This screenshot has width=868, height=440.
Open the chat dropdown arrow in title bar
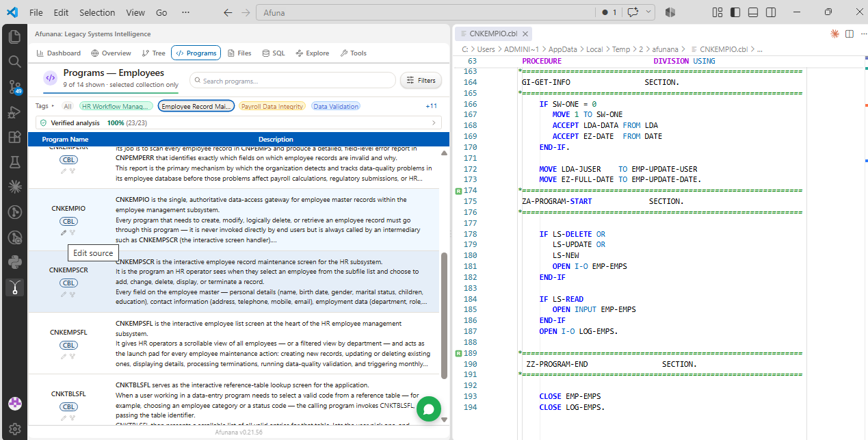click(648, 12)
